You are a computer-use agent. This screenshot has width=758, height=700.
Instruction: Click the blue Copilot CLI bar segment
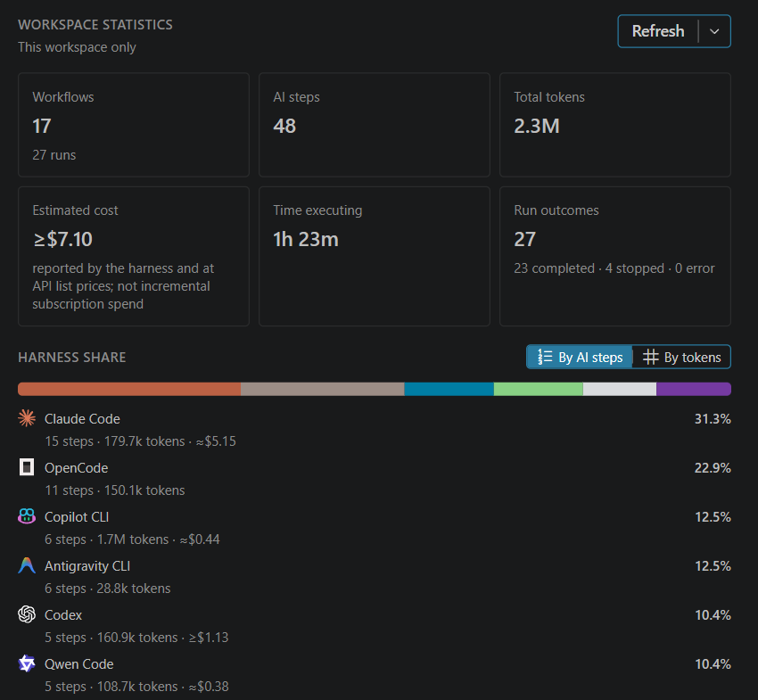pyautogui.click(x=449, y=389)
